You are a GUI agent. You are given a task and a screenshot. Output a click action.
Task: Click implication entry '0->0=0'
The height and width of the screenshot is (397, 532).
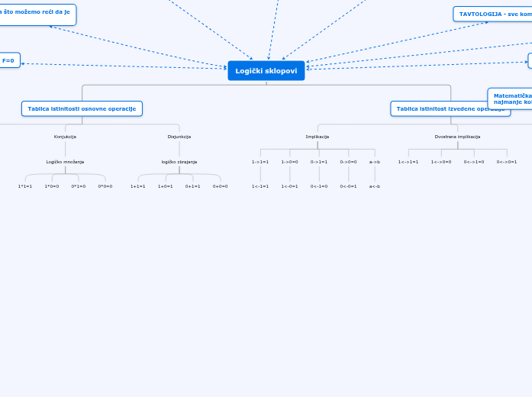349,162
